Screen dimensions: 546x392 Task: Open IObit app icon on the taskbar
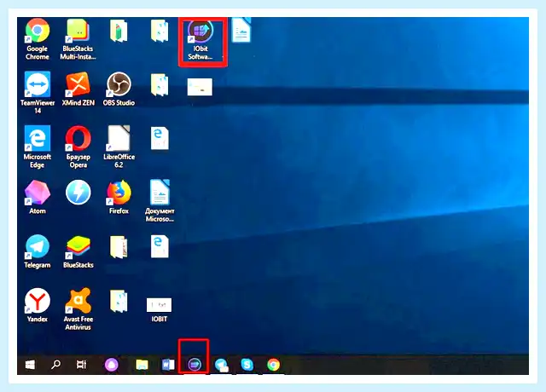(x=195, y=365)
